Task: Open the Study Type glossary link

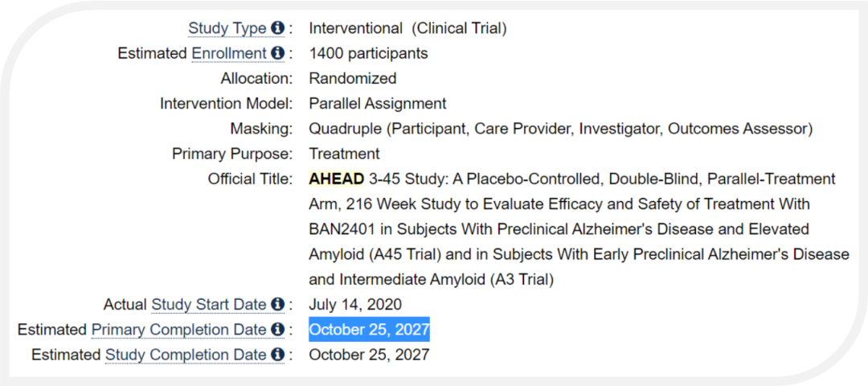Action: [x=227, y=28]
